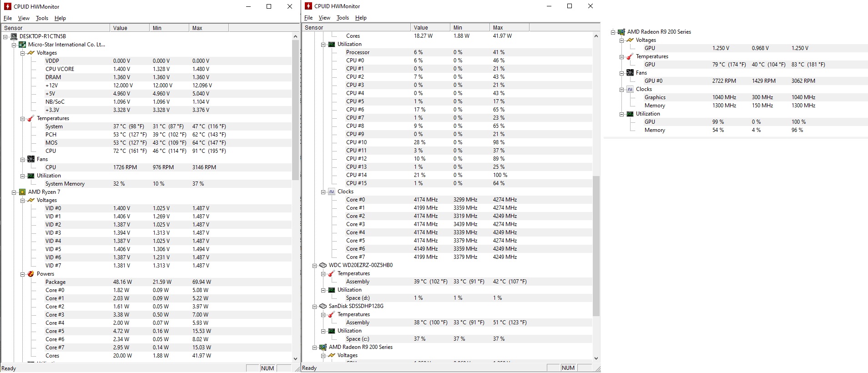
Task: Click Min column header in left window
Action: 169,28
